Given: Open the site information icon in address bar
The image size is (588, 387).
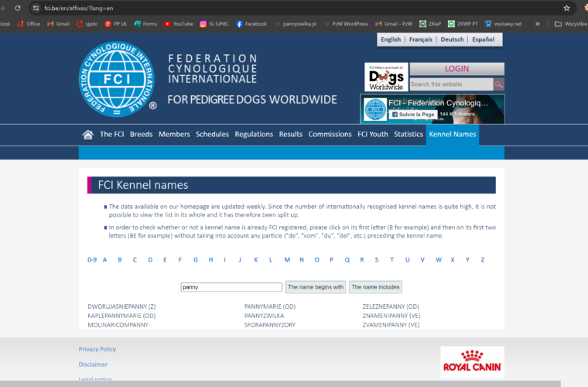Looking at the screenshot, I should coord(36,8).
